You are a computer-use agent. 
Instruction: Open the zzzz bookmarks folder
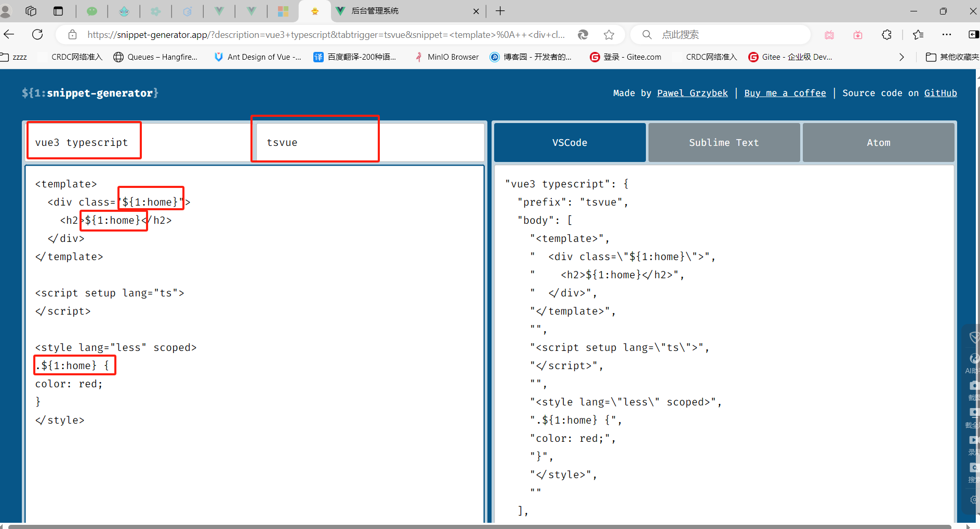point(14,57)
